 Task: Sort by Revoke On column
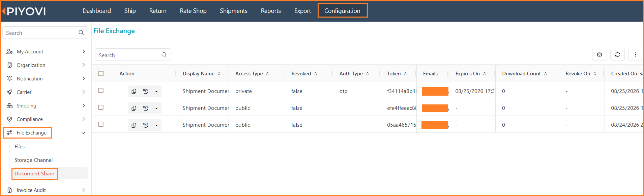(595, 74)
